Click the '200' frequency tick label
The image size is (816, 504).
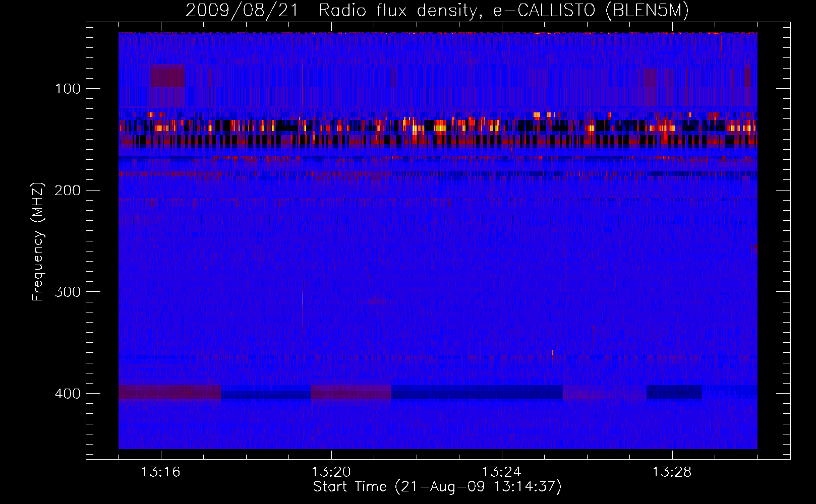tap(68, 191)
